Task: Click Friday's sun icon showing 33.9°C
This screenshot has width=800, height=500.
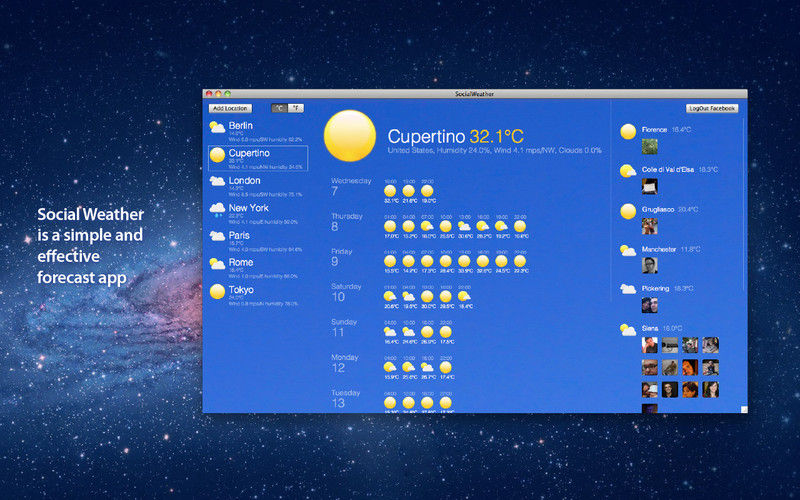Action: [464, 261]
